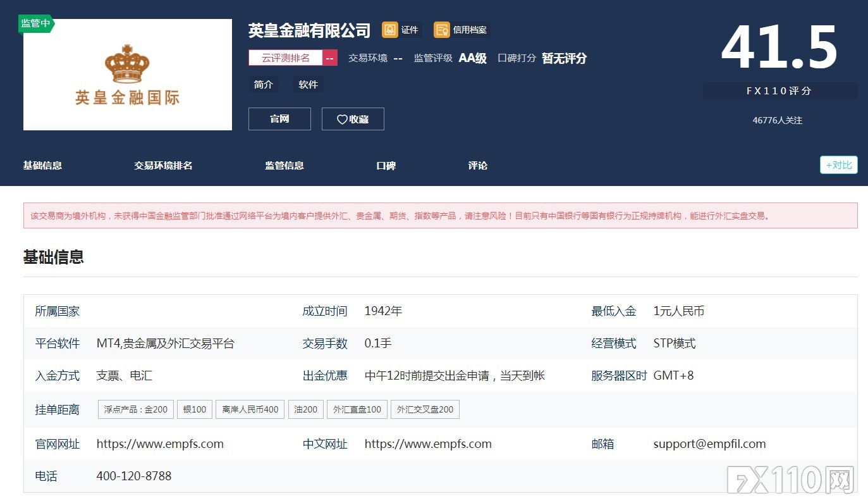Switch to 口碑 tab
The width and height of the screenshot is (868, 503).
(386, 166)
